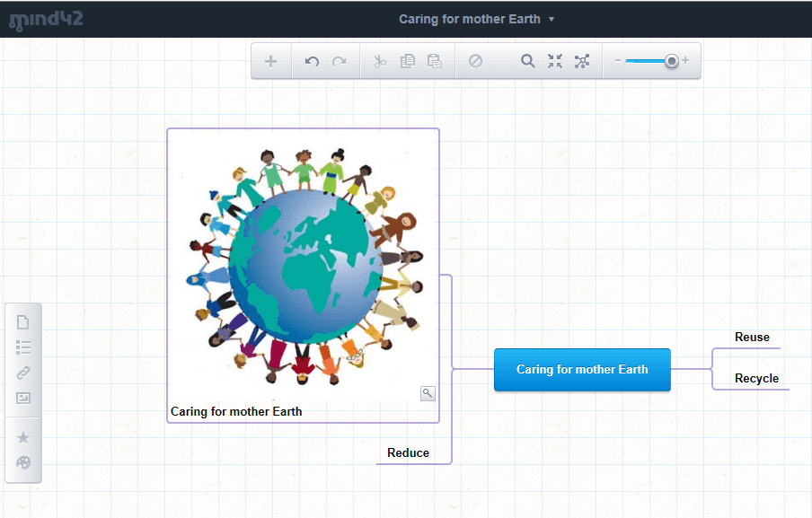The width and height of the screenshot is (812, 518).
Task: Redo the last undone action
Action: 339,61
